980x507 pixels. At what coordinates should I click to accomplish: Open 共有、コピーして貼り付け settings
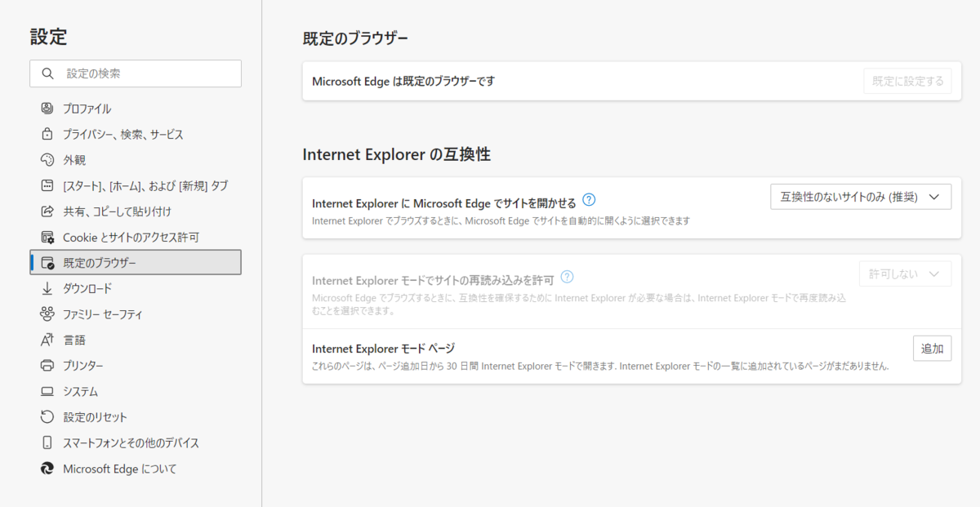[136, 211]
